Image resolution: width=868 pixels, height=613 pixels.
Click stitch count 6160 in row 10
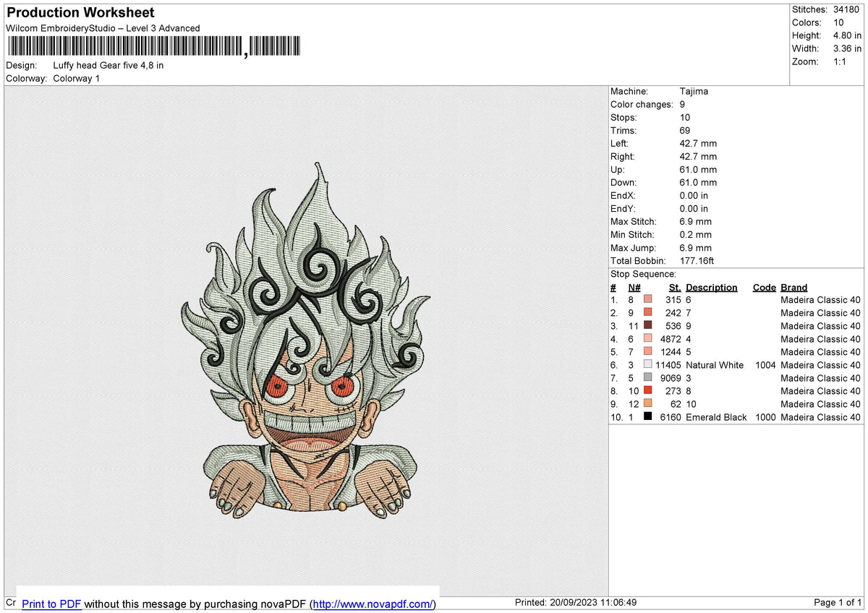pos(671,417)
